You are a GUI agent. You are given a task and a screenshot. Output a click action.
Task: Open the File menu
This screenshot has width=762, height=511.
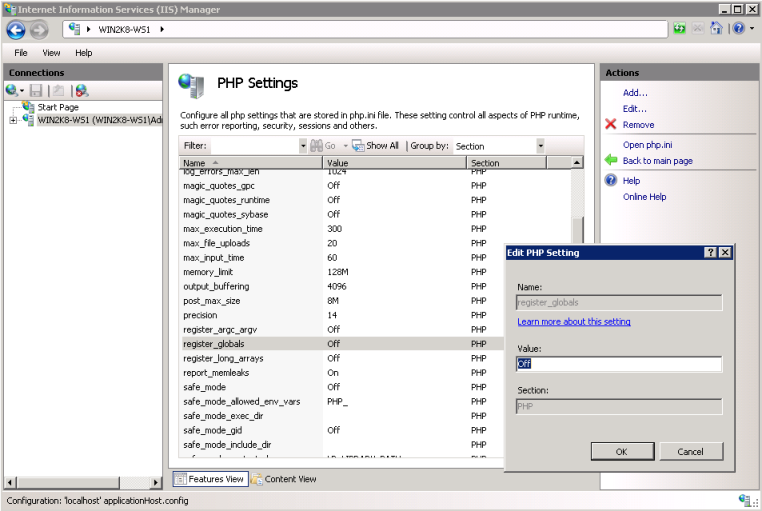pyautogui.click(x=21, y=53)
